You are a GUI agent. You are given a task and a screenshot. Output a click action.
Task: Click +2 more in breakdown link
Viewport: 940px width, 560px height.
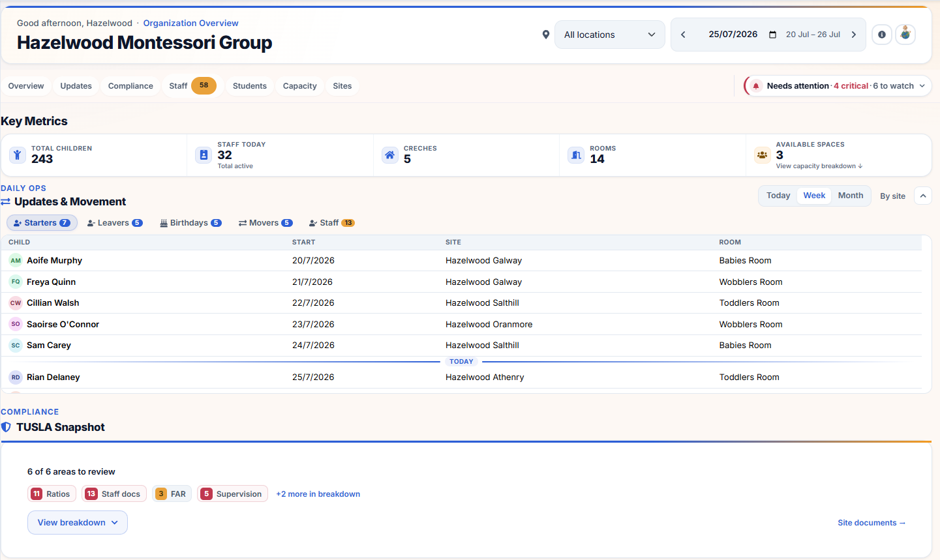point(318,494)
